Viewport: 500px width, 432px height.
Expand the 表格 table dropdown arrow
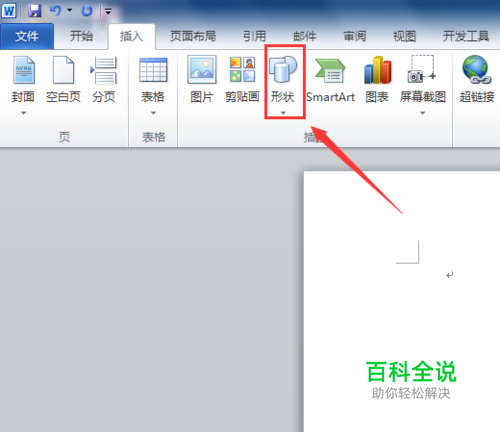point(153,113)
